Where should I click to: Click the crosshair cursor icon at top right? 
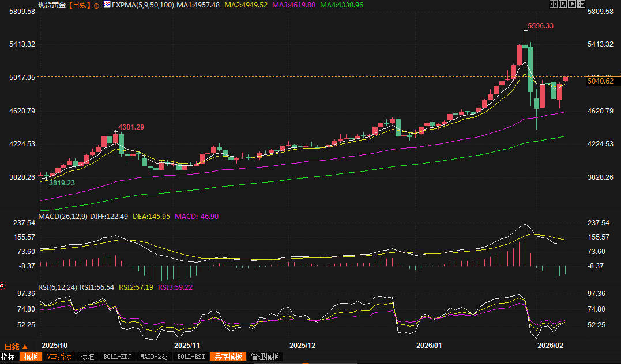click(x=553, y=4)
